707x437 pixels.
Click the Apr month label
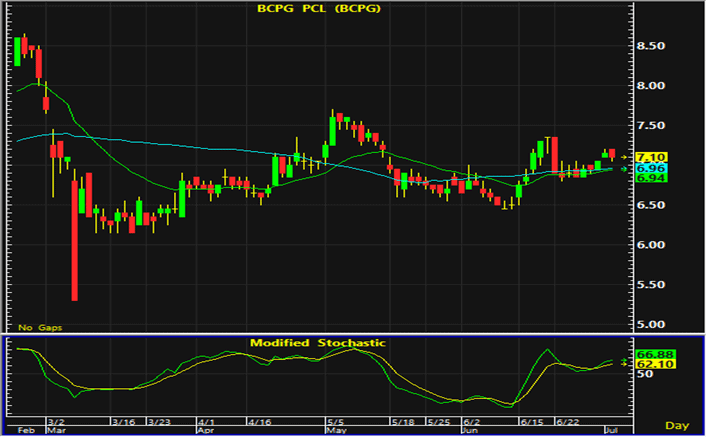206,430
